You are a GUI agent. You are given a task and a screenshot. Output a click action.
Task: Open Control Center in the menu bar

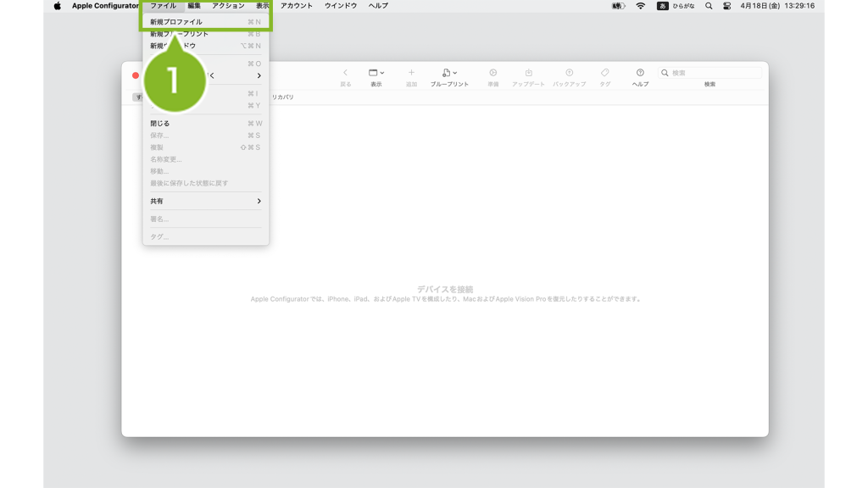[726, 6]
